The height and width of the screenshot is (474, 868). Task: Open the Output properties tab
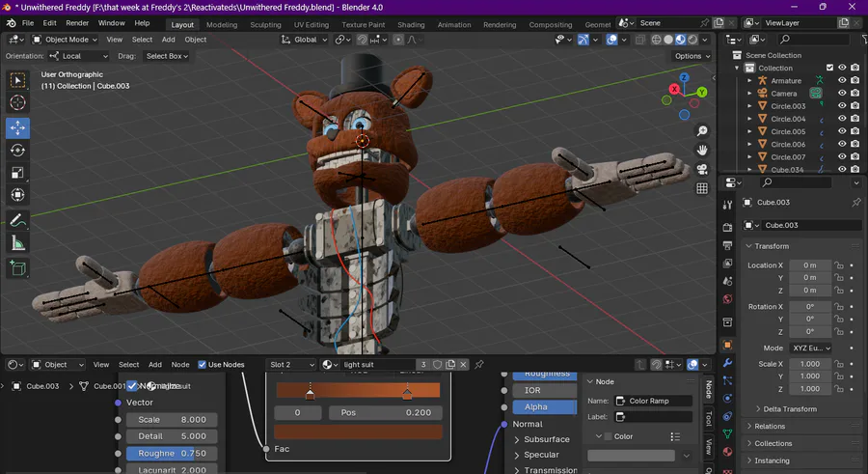(x=727, y=245)
